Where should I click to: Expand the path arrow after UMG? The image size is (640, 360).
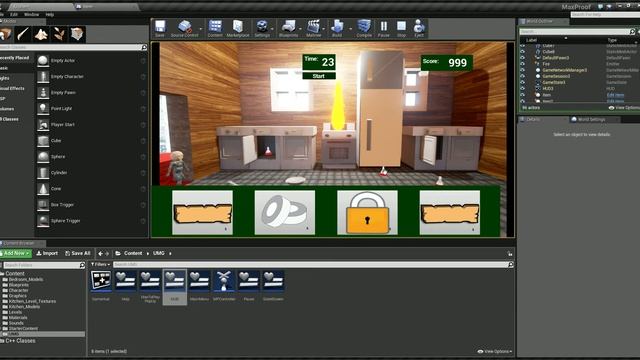pyautogui.click(x=170, y=253)
